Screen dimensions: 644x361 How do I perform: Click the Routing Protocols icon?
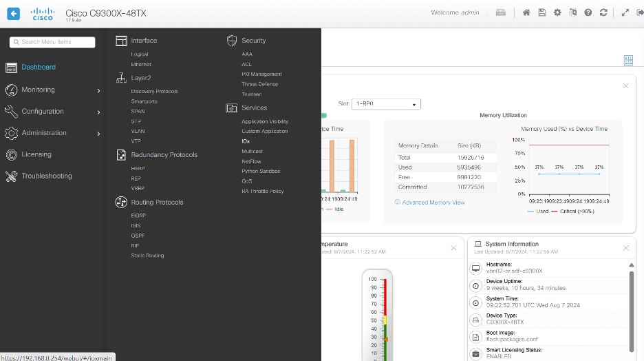pyautogui.click(x=121, y=203)
